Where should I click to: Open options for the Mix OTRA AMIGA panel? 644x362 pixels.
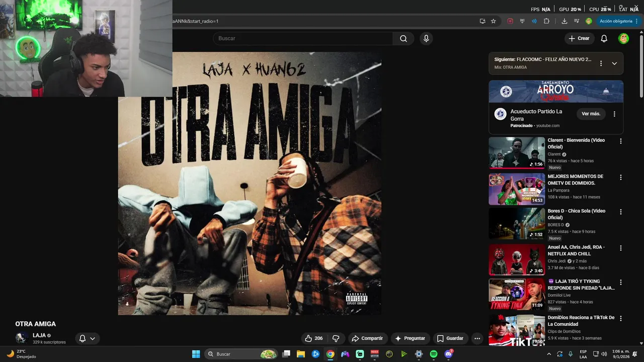[x=601, y=63]
